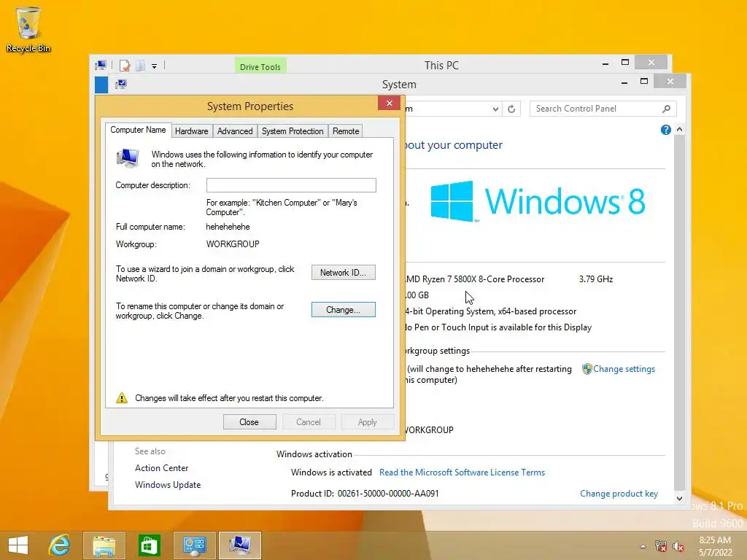
Task: Expand Customize Quick Access Toolbar arrow
Action: tap(155, 66)
